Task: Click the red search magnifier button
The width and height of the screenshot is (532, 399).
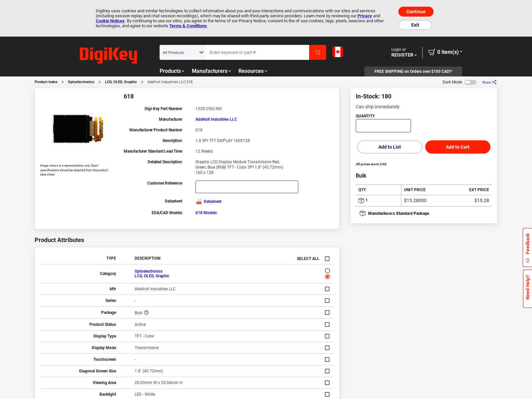Action: point(318,53)
